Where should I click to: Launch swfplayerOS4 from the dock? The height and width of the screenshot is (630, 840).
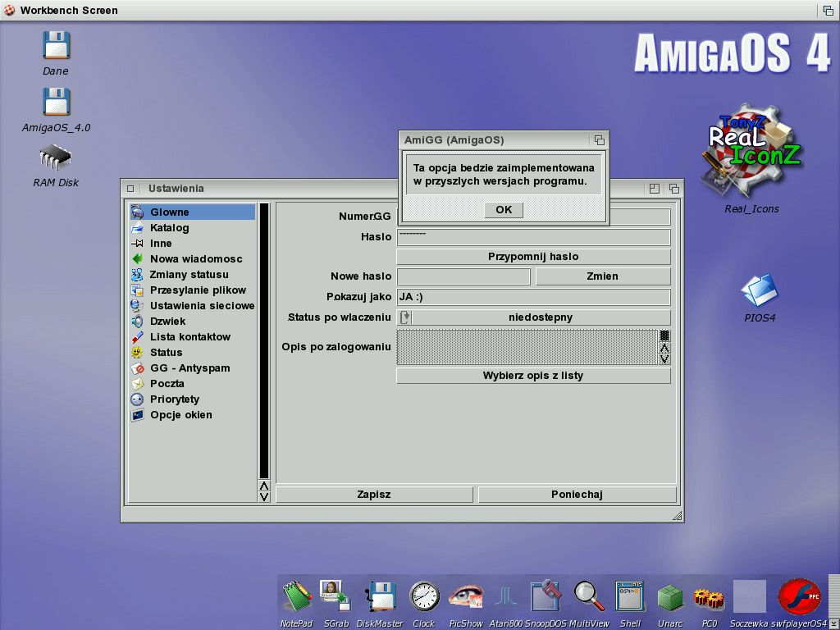pos(799,596)
